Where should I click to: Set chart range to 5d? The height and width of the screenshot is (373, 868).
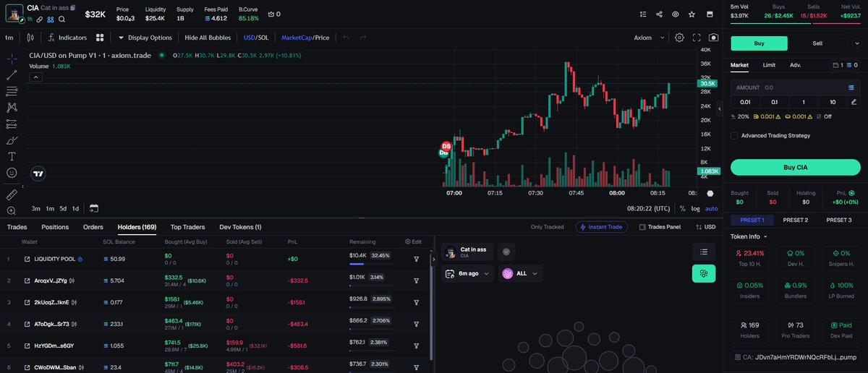[63, 208]
